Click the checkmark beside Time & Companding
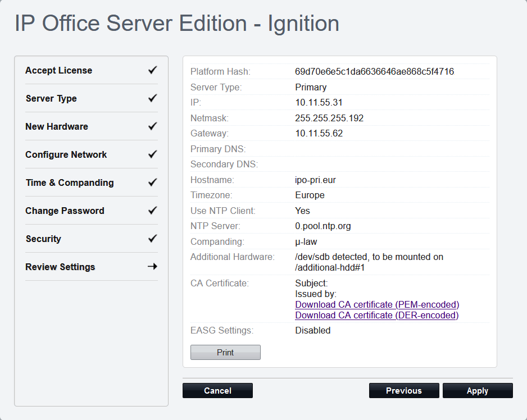Viewport: 527px width, 420px height. [153, 182]
